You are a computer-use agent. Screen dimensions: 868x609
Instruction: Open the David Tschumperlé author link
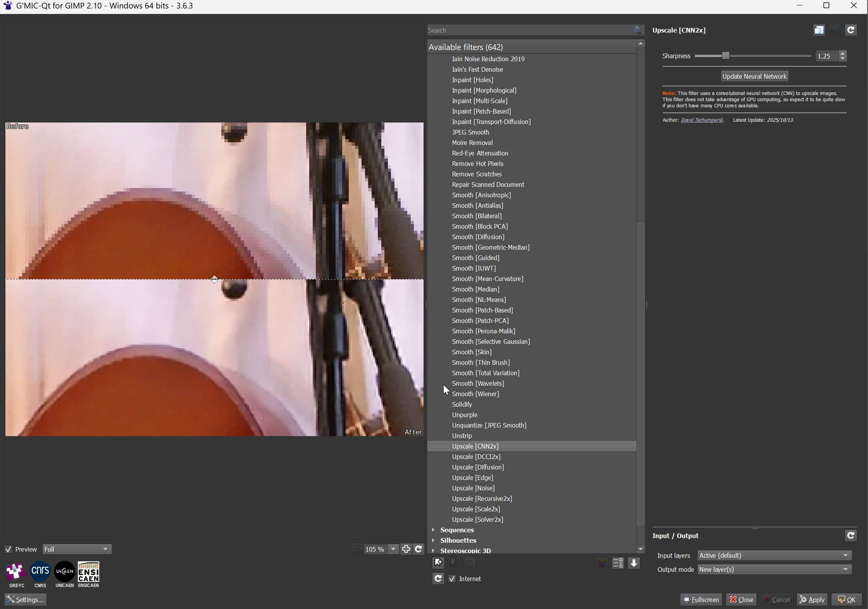coord(701,120)
